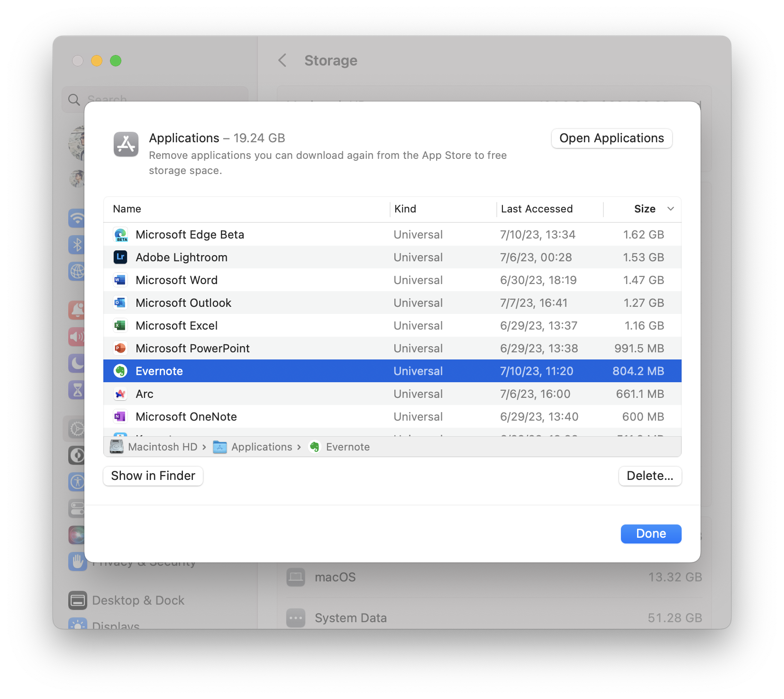Open Privacy & Security via the hand icon
Image resolution: width=784 pixels, height=699 pixels.
[x=77, y=561]
